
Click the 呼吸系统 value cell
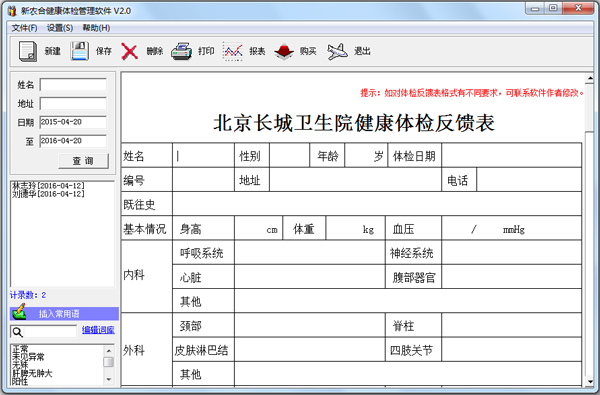[310, 253]
